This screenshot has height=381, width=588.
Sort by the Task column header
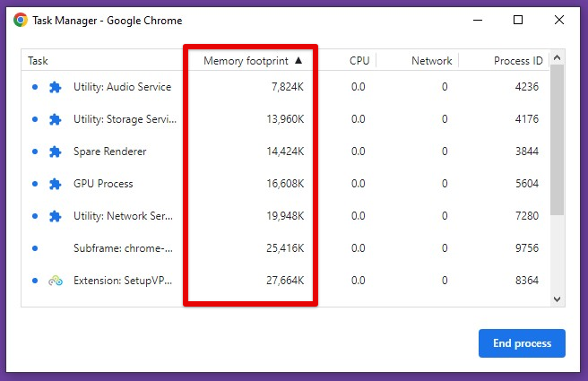38,61
